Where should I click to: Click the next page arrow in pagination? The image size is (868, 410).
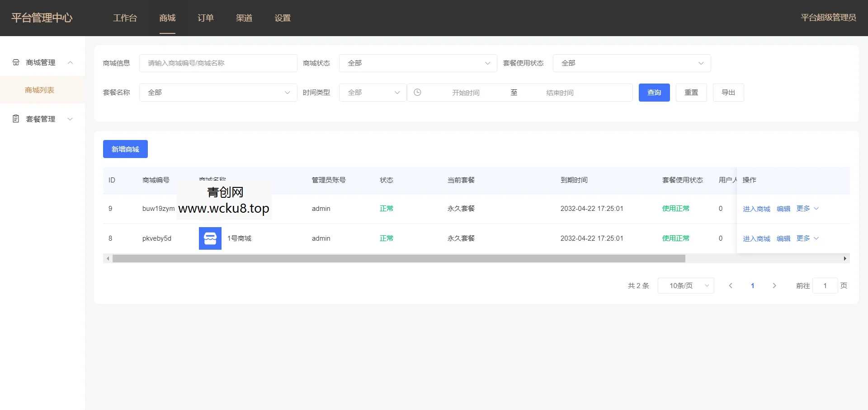point(774,285)
